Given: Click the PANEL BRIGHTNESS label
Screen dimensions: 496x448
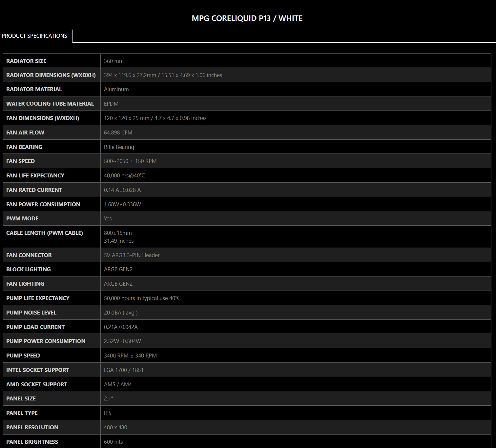Looking at the screenshot, I should coord(32,442).
